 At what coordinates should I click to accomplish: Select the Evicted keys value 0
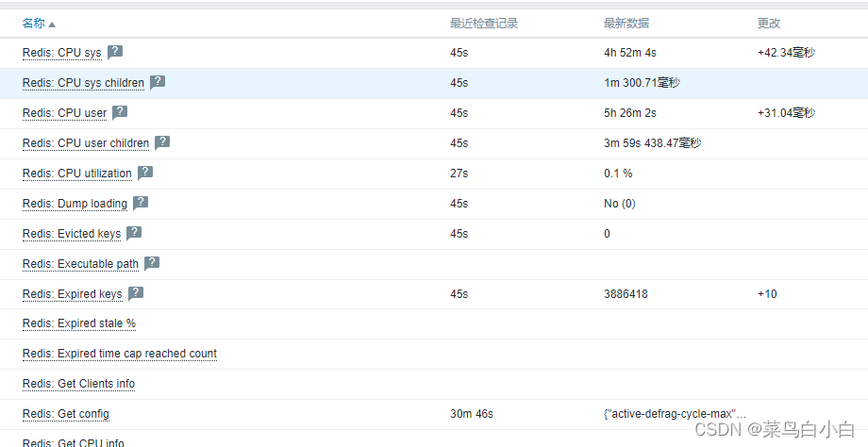tap(607, 234)
